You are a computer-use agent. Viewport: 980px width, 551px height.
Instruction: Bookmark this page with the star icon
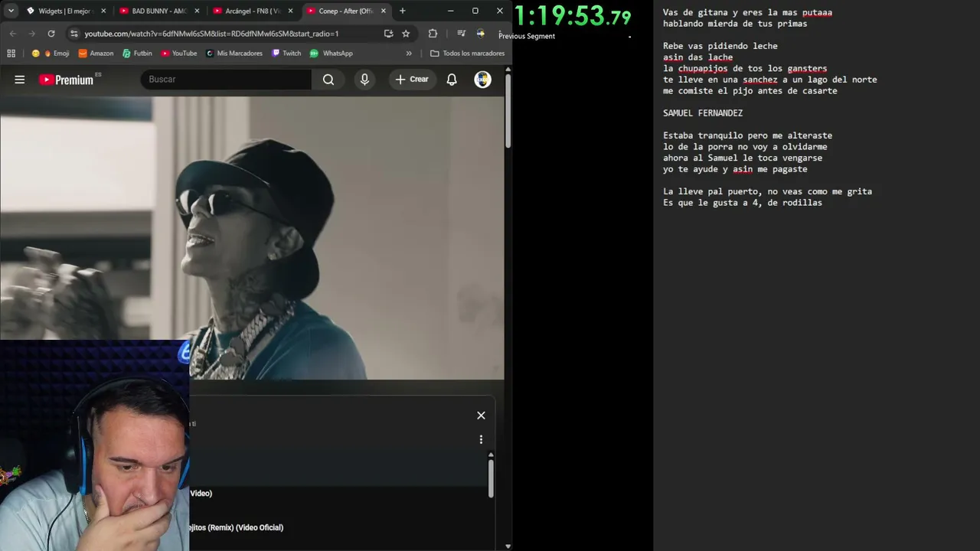pyautogui.click(x=406, y=34)
